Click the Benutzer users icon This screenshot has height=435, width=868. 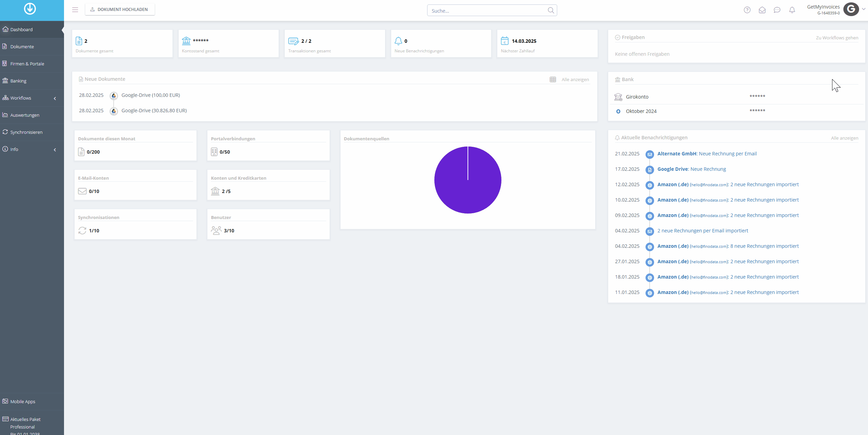pos(216,230)
